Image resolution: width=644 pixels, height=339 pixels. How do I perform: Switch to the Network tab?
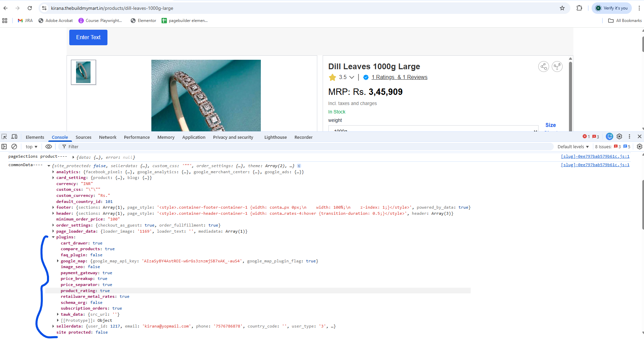[108, 137]
